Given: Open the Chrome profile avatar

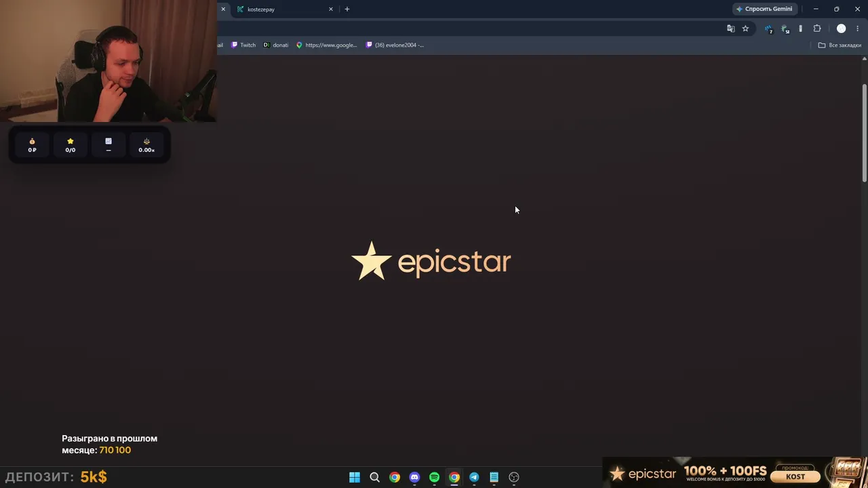Looking at the screenshot, I should coord(841,28).
